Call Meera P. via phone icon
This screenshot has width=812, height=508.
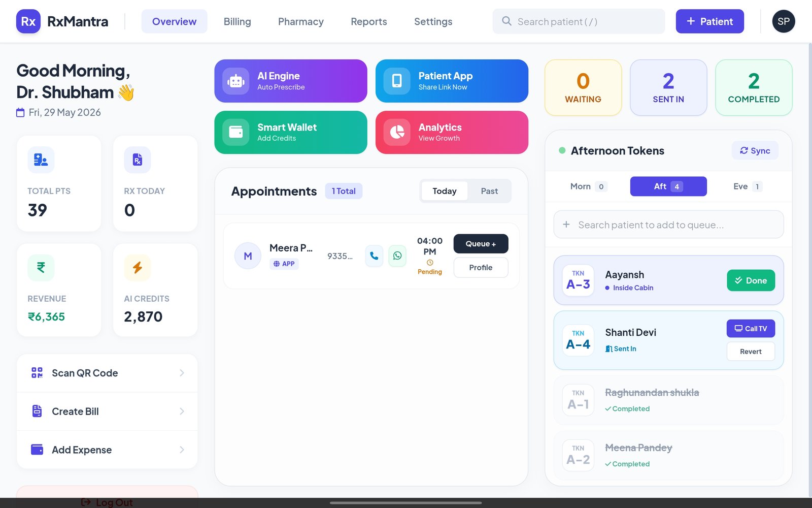374,256
